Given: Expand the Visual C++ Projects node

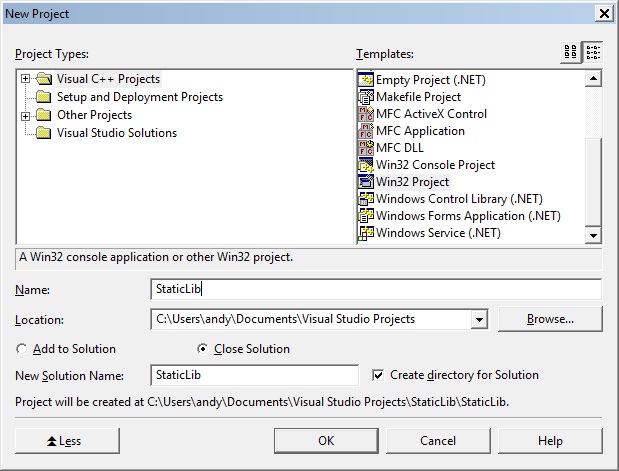Looking at the screenshot, I should pos(25,79).
